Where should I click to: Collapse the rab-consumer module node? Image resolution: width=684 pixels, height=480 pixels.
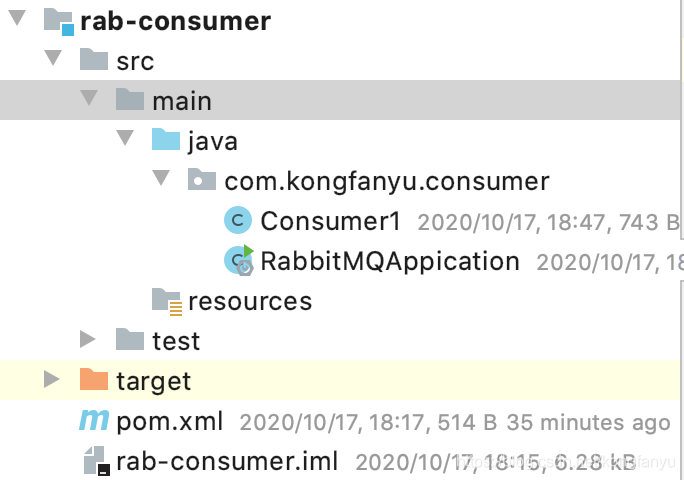(x=17, y=20)
